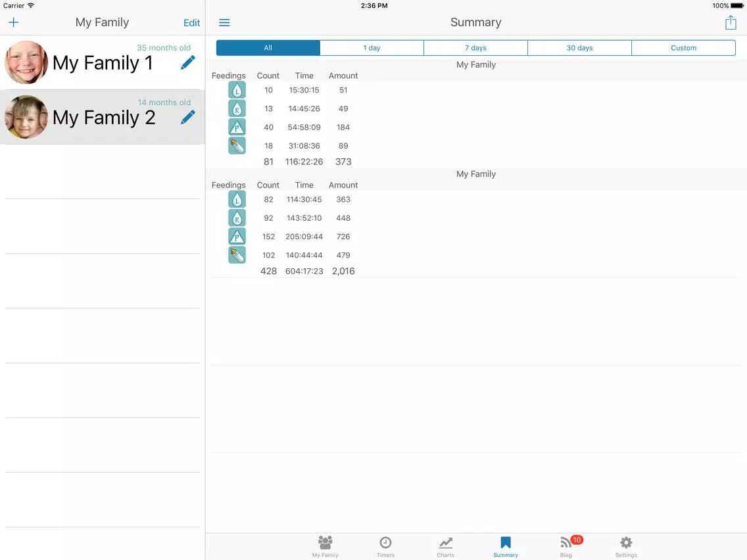This screenshot has height=560, width=747.
Task: Select My Family 1 profile photo
Action: tap(26, 62)
